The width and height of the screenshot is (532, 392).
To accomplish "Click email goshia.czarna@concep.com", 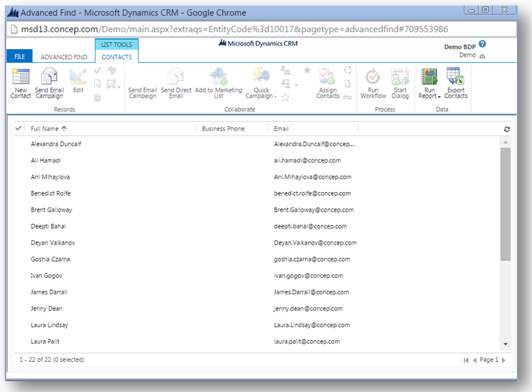I will 312,260.
